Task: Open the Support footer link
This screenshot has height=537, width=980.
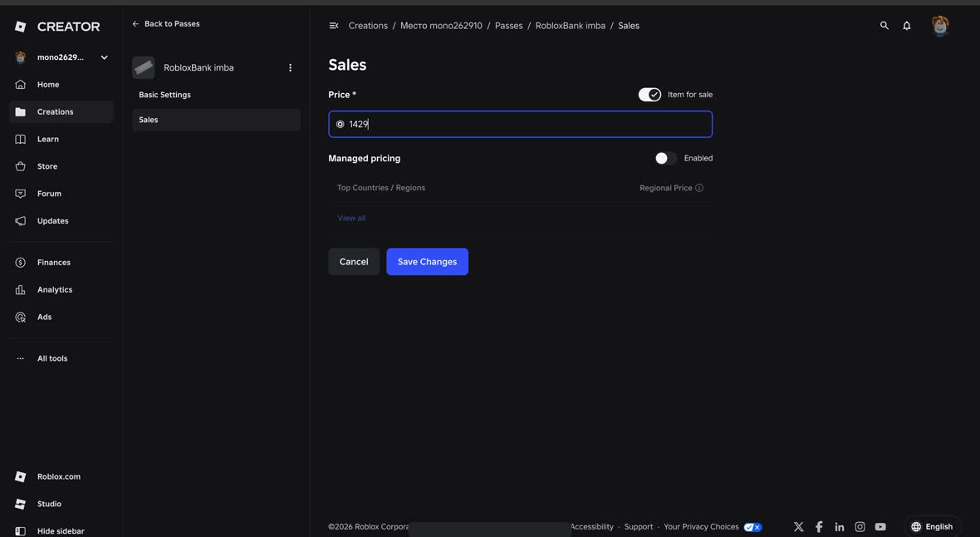Action: coord(638,527)
